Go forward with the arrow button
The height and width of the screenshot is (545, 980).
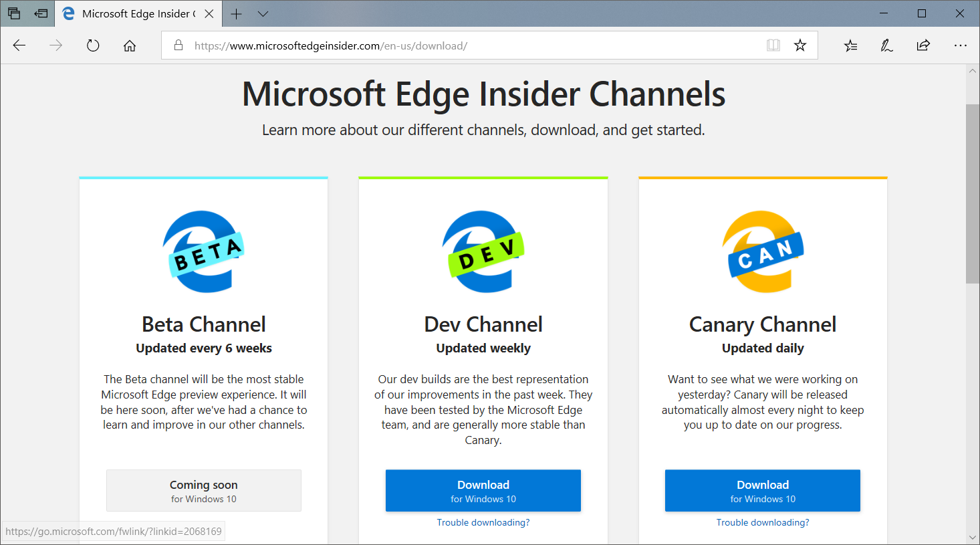(x=56, y=45)
